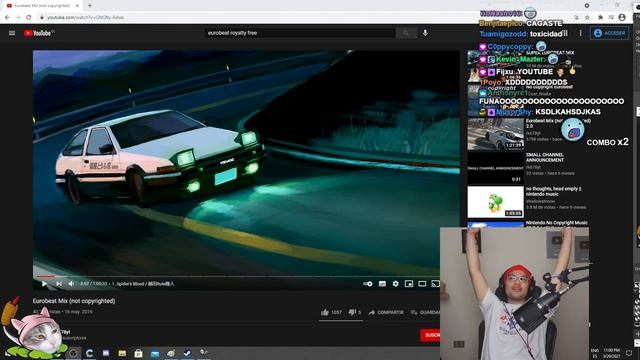Open Microsoft Store from the taskbar
The width and height of the screenshot is (640, 360).
138,353
